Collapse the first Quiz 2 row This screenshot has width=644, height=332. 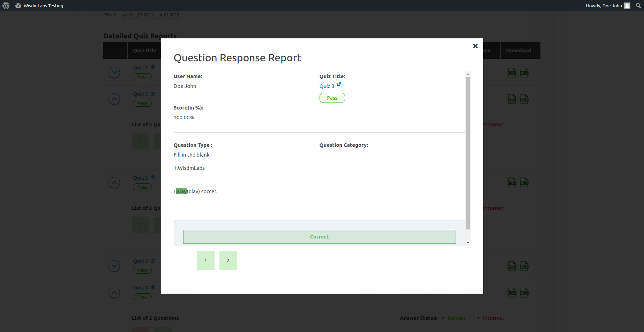pyautogui.click(x=114, y=183)
